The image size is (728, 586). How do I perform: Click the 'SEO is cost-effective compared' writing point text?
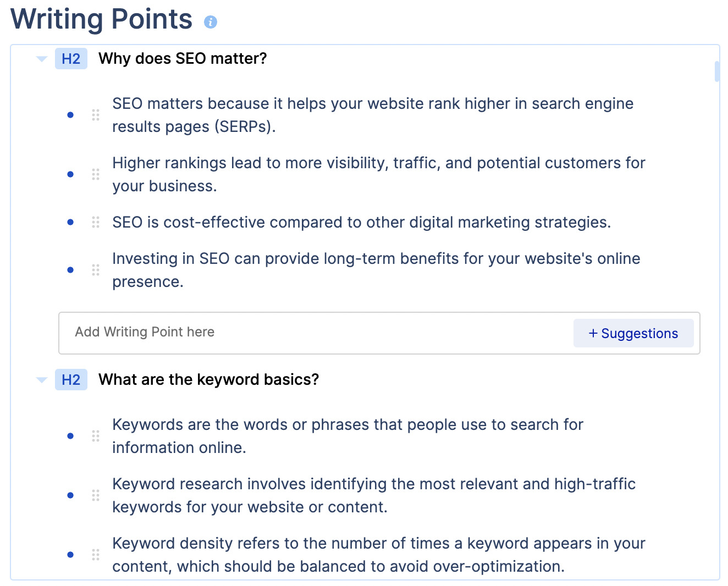click(361, 222)
